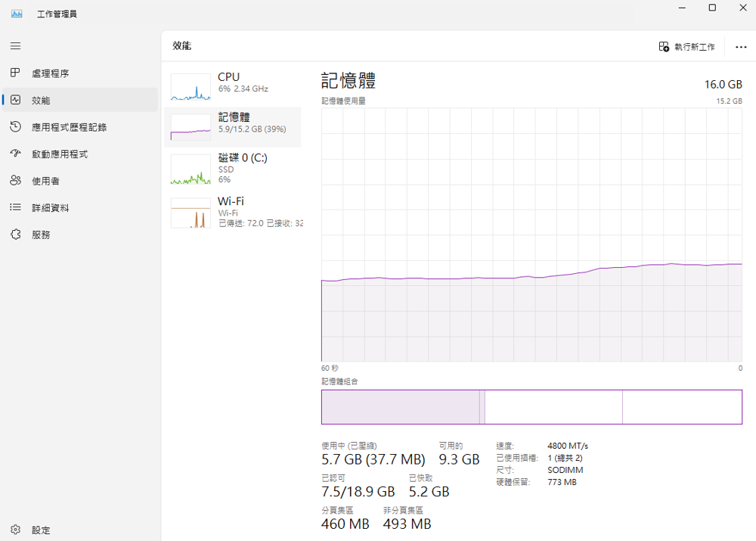The width and height of the screenshot is (756, 541).
Task: Click the 記憶體使用量 memory usage graph
Action: tap(531, 235)
